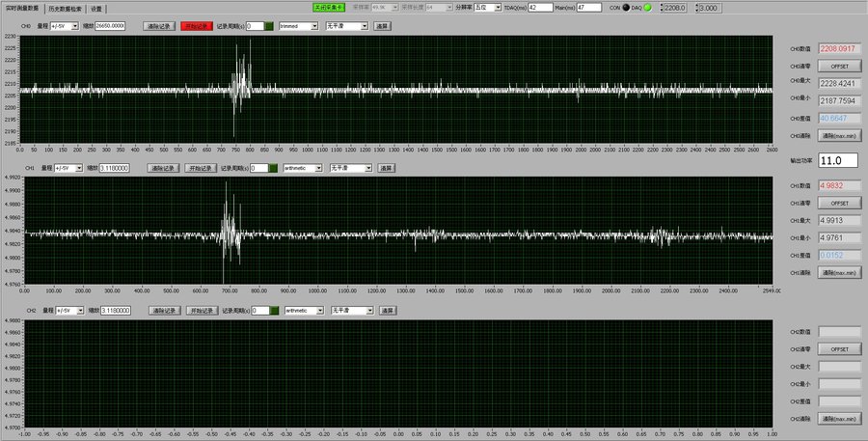Click the 输出功率 field showing 11.0
Screen dimensions: 868x441
click(x=838, y=160)
